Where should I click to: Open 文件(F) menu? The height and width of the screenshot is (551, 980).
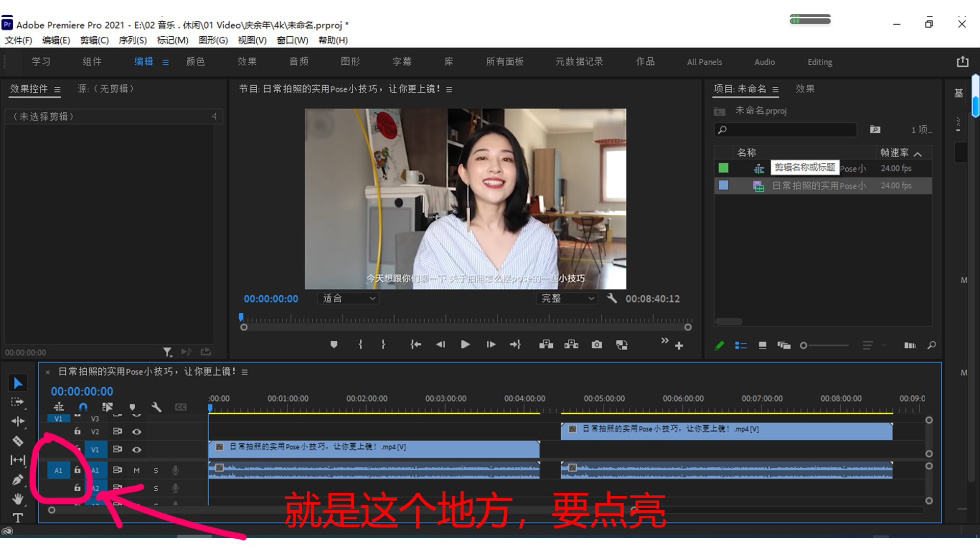coord(18,40)
